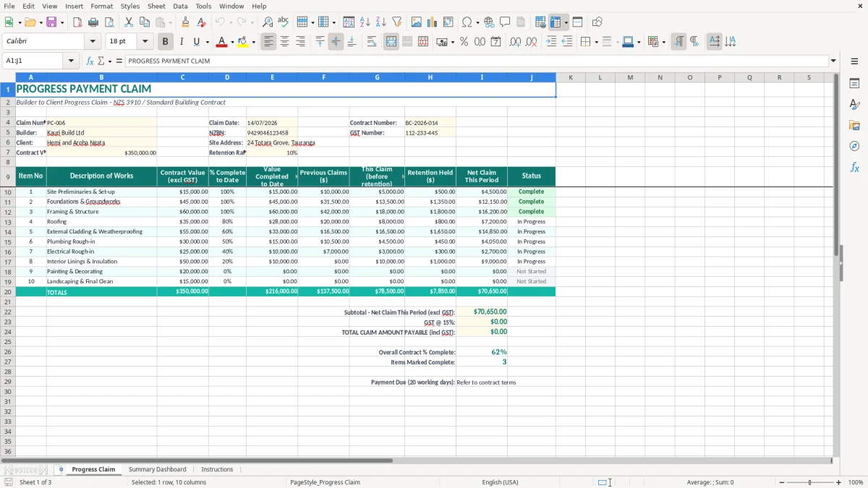The height and width of the screenshot is (488, 868).
Task: Open the Data menu
Action: click(180, 6)
